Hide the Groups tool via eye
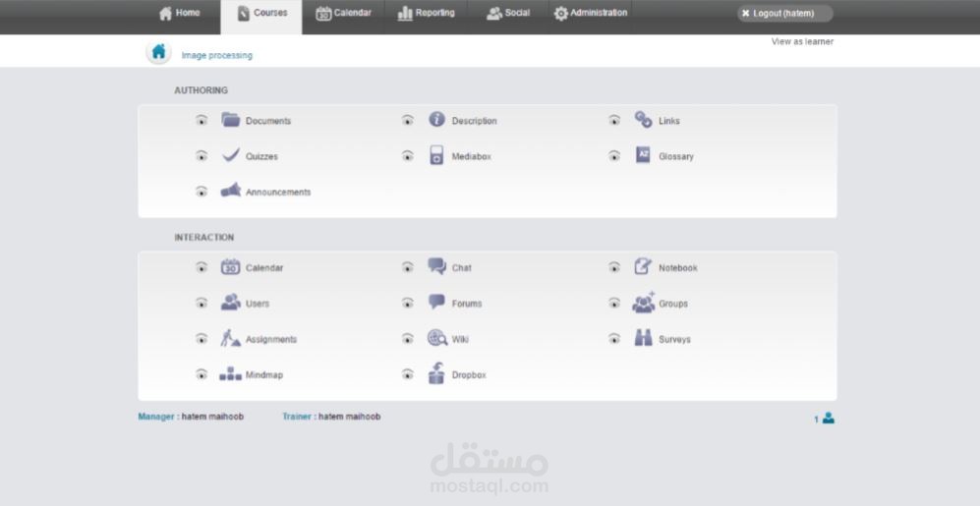The image size is (980, 506). coord(614,303)
